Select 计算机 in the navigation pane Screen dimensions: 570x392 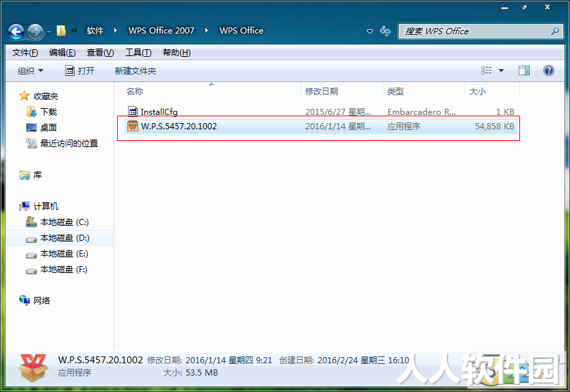click(x=46, y=207)
